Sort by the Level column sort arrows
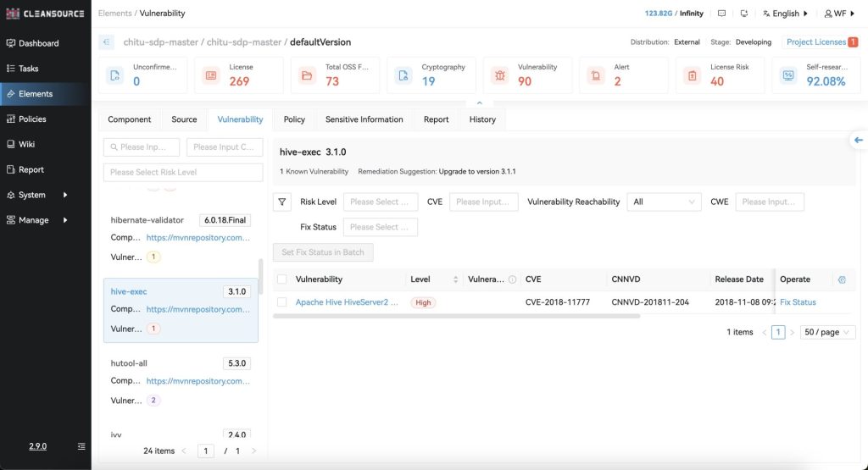Screen dimensions: 868x470 point(456,279)
